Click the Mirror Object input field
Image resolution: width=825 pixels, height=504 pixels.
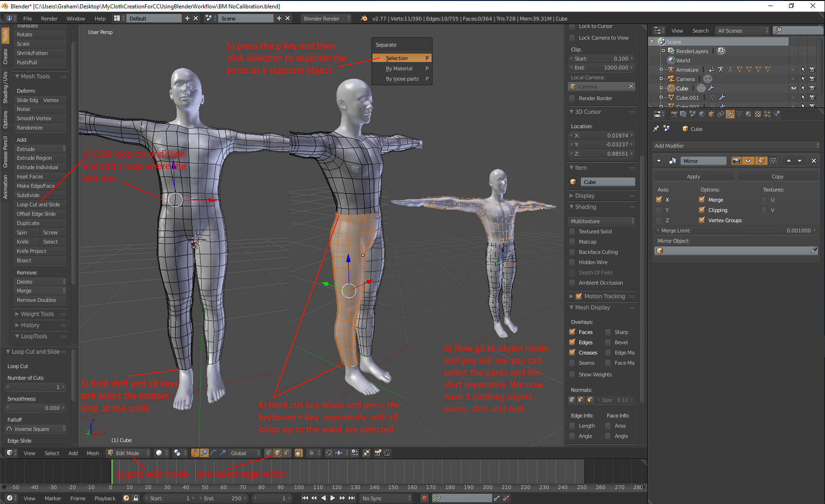tap(736, 251)
